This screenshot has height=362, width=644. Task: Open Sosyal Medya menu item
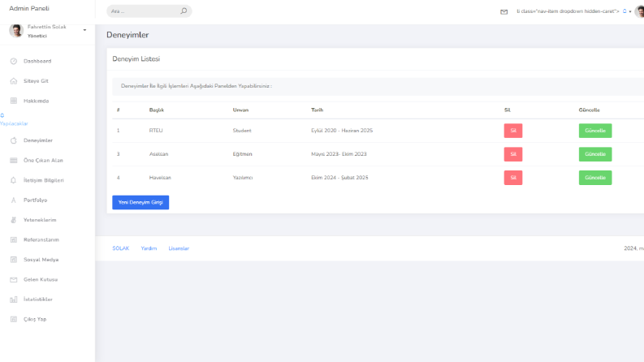(x=41, y=260)
